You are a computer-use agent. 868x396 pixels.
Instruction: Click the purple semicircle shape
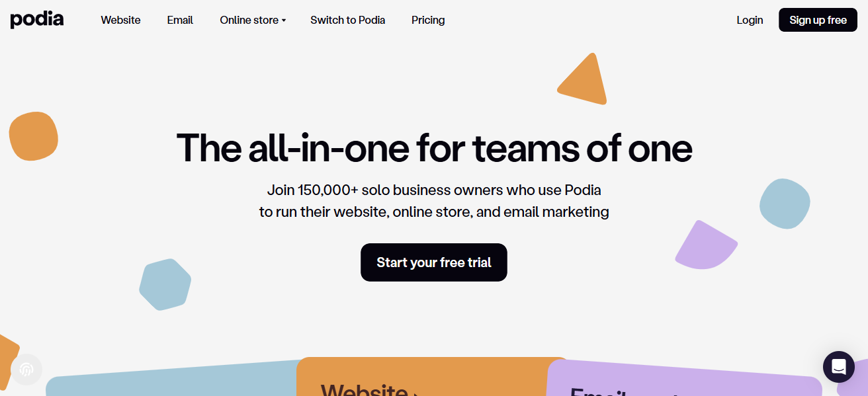(704, 247)
